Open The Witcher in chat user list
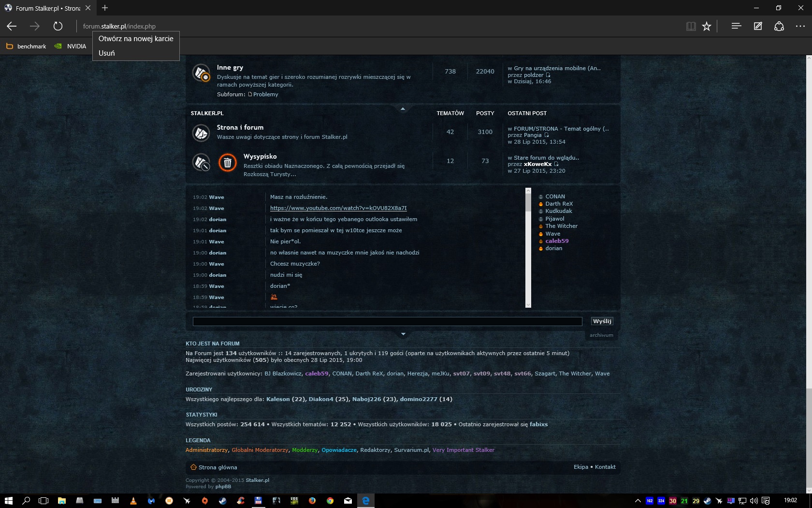This screenshot has height=508, width=812. point(561,226)
